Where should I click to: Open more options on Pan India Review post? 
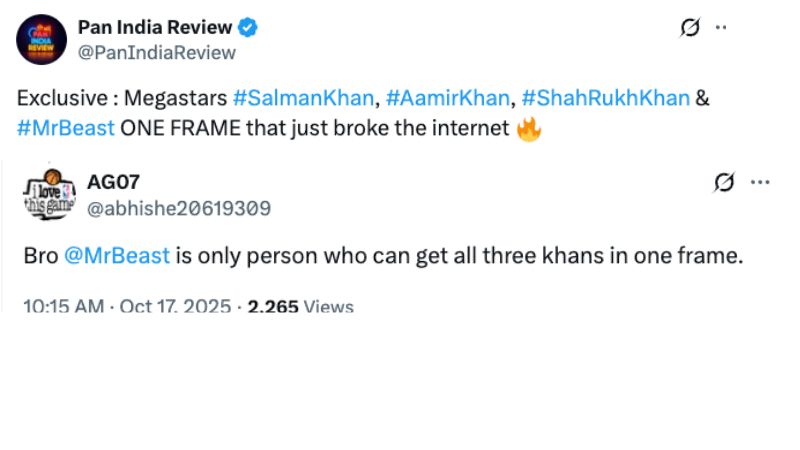click(720, 28)
